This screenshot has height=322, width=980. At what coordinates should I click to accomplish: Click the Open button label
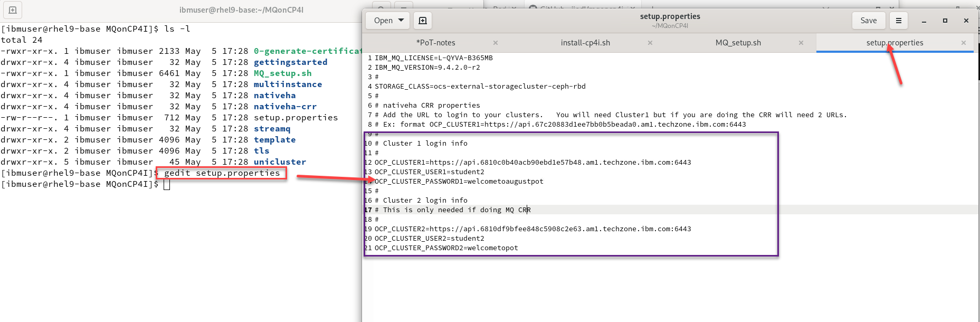383,21
